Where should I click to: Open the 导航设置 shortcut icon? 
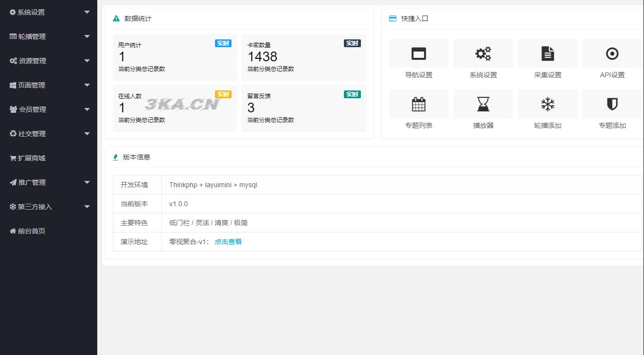[419, 53]
